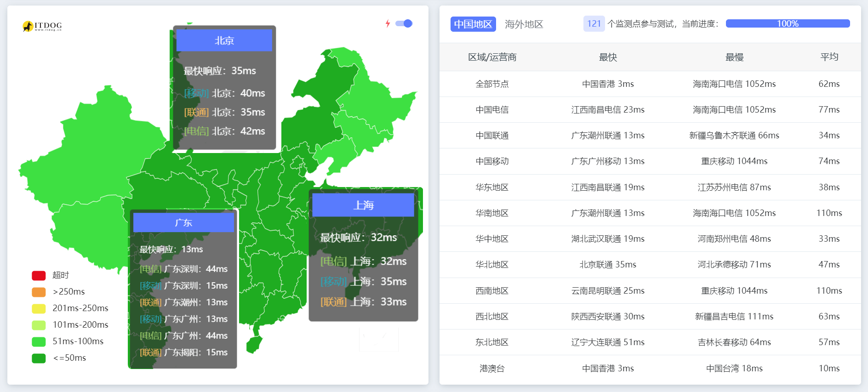Click the 上海 tooltip header
This screenshot has width=868, height=392.
click(363, 205)
